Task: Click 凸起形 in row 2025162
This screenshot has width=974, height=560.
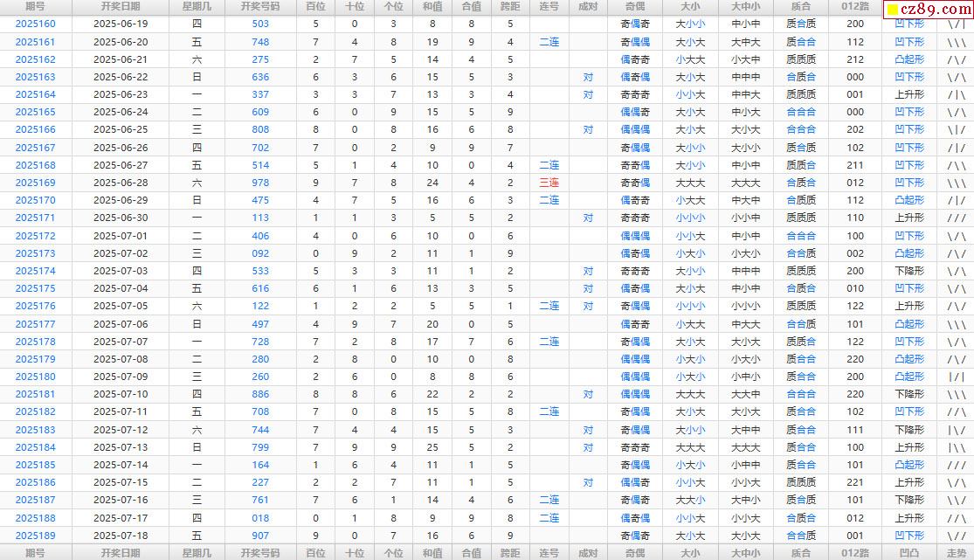Action: click(909, 59)
